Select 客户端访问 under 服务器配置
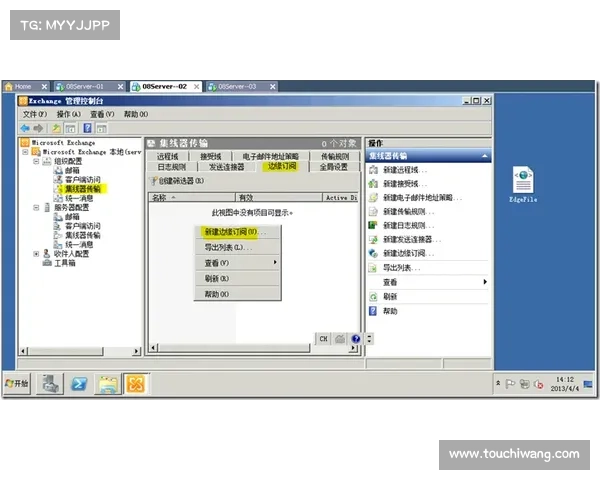Viewport: 600px width, 480px height. pos(83,226)
